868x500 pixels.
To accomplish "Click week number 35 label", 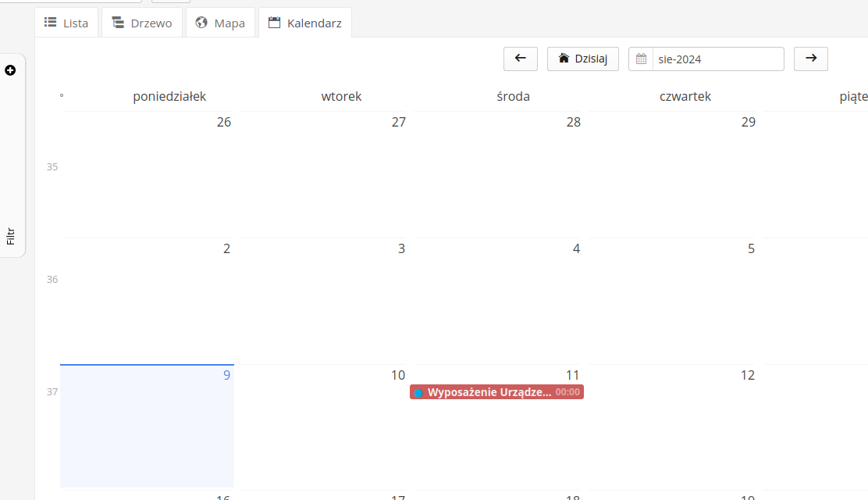I will tap(52, 166).
